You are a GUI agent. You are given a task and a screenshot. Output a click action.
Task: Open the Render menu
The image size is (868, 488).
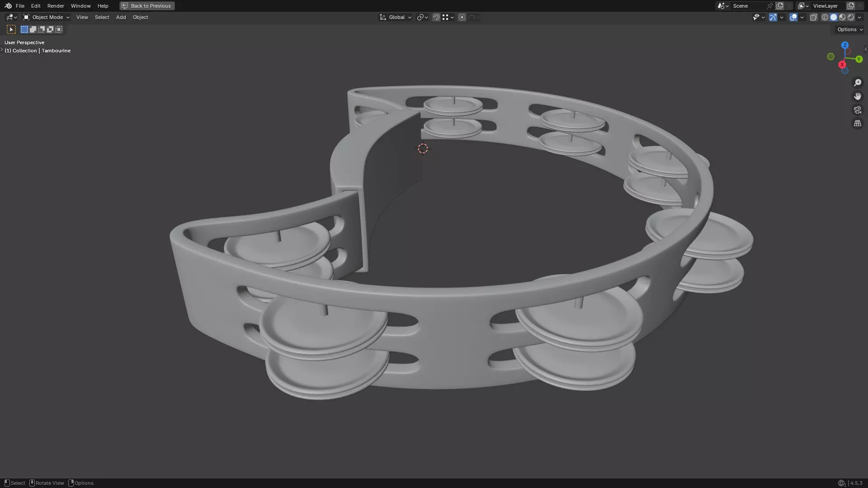tap(56, 6)
